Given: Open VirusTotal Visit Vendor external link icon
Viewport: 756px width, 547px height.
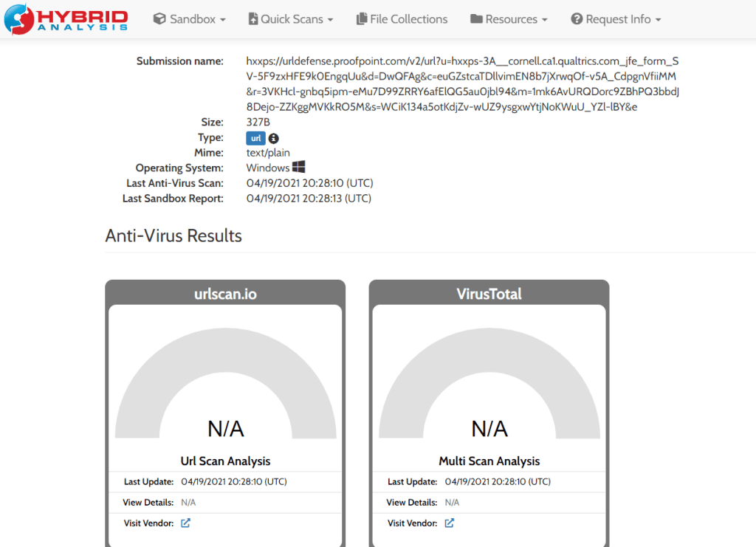Looking at the screenshot, I should coord(450,523).
